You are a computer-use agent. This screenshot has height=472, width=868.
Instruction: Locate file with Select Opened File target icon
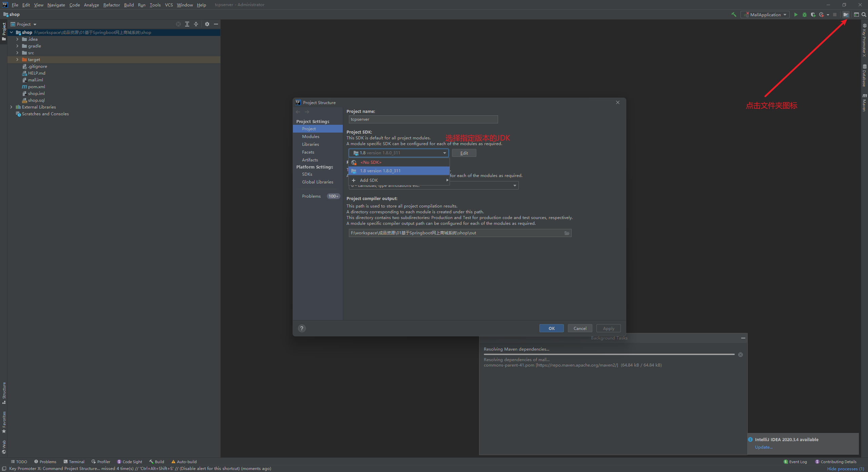(178, 24)
